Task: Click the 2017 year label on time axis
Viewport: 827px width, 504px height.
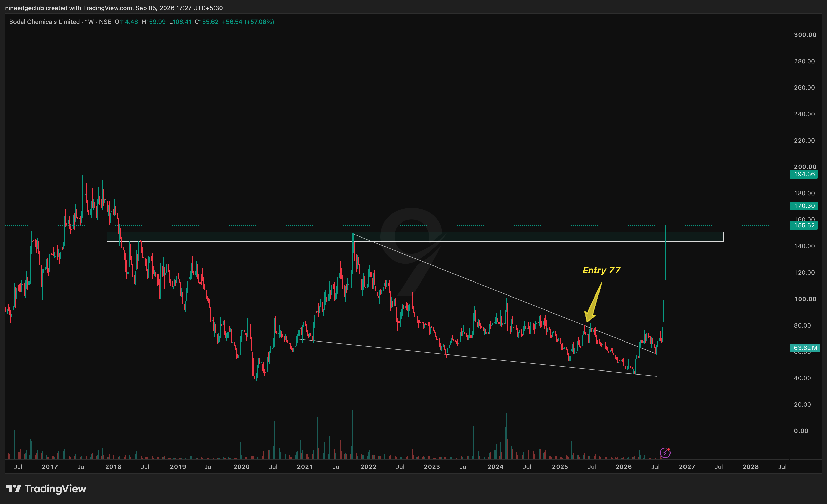Action: (x=50, y=467)
